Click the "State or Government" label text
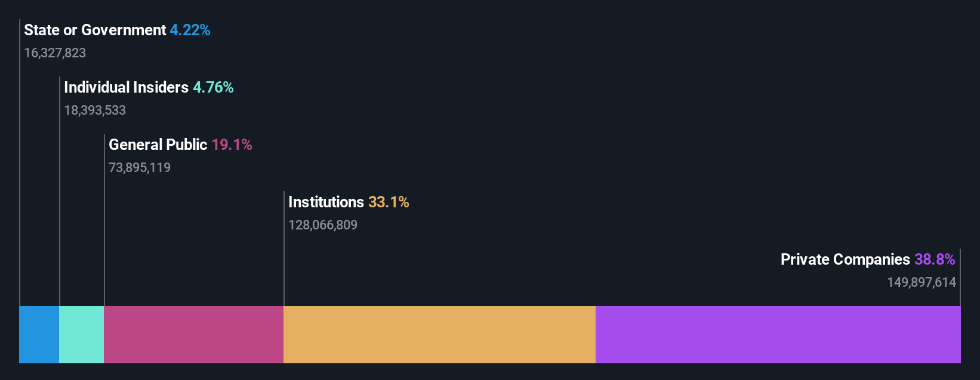Image resolution: width=980 pixels, height=380 pixels. click(x=95, y=30)
